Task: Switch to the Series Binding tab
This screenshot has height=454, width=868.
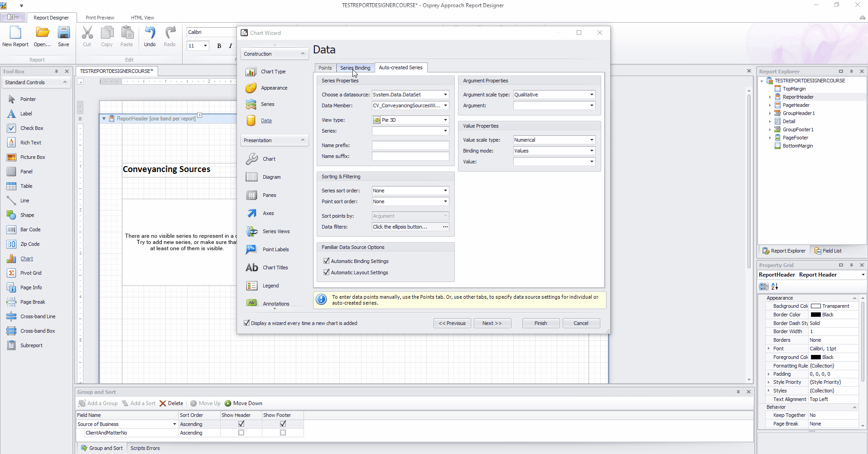Action: coord(355,68)
